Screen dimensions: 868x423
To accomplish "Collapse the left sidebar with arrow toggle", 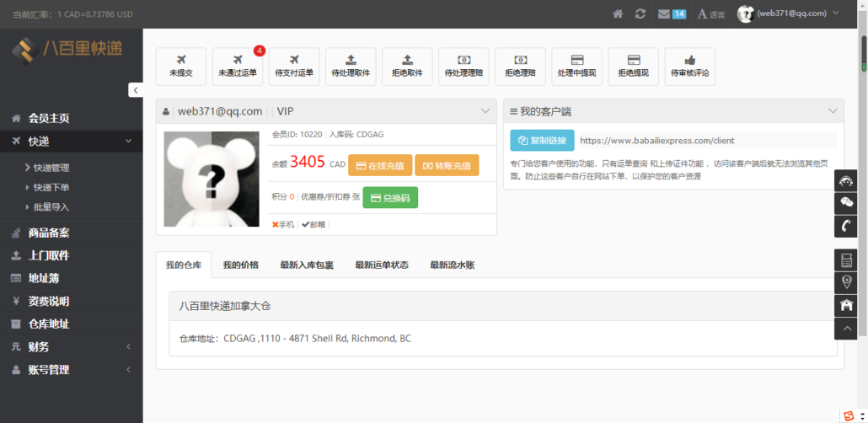I will tap(136, 89).
